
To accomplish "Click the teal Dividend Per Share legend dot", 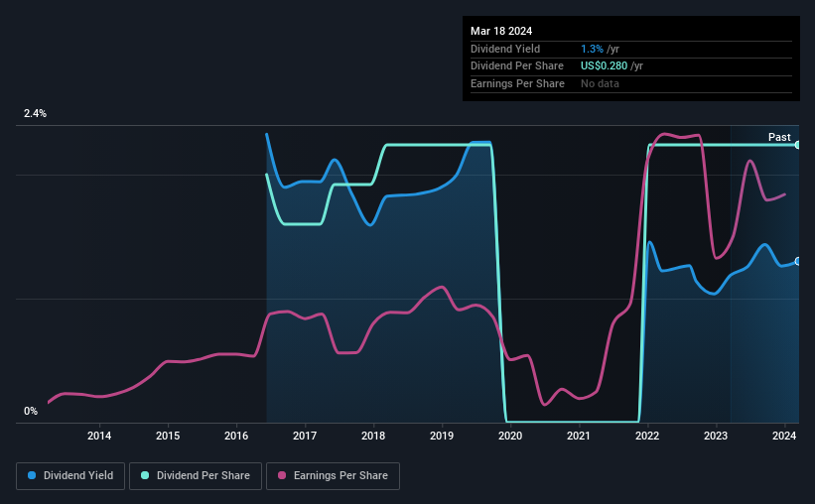I will point(145,475).
